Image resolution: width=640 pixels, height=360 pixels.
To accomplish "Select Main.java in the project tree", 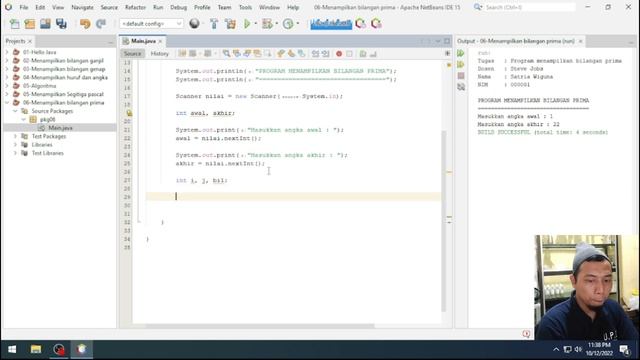I will (x=60, y=128).
